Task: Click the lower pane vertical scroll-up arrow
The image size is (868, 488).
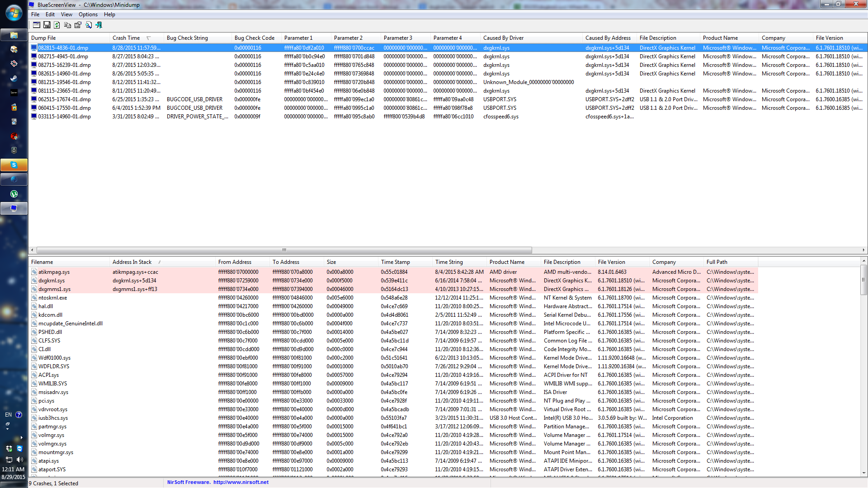Action: (x=863, y=261)
